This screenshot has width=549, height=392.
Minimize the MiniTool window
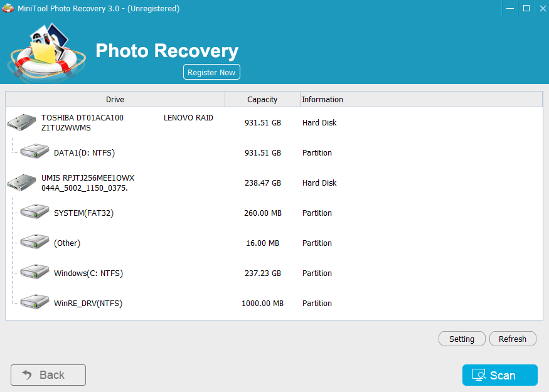[x=510, y=8]
